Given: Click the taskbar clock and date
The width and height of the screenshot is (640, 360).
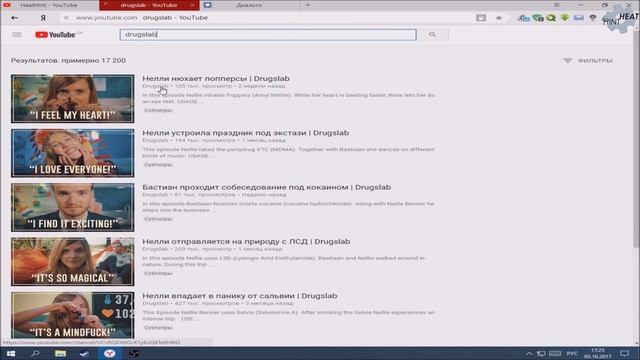Looking at the screenshot, I should tap(598, 353).
